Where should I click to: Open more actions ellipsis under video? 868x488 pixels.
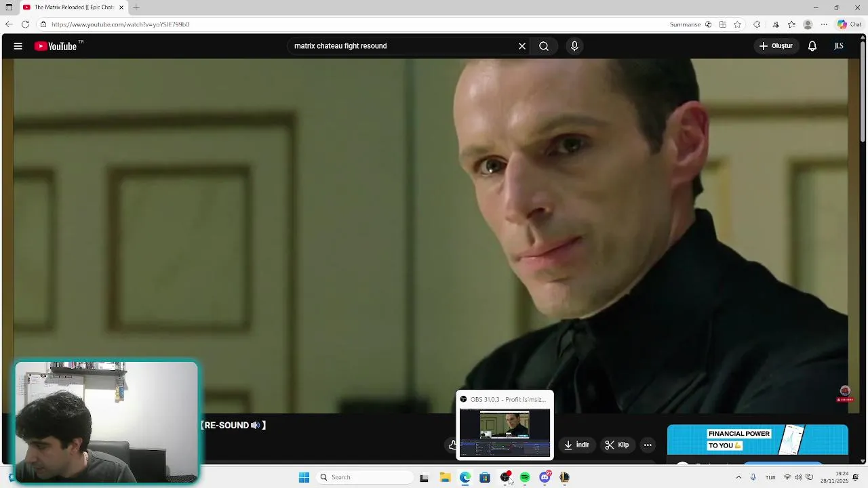[x=648, y=445]
